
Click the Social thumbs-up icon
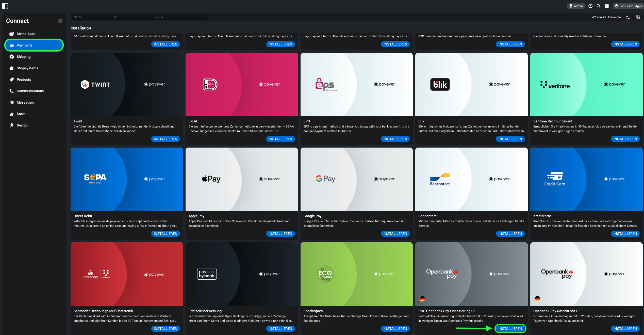pyautogui.click(x=12, y=114)
